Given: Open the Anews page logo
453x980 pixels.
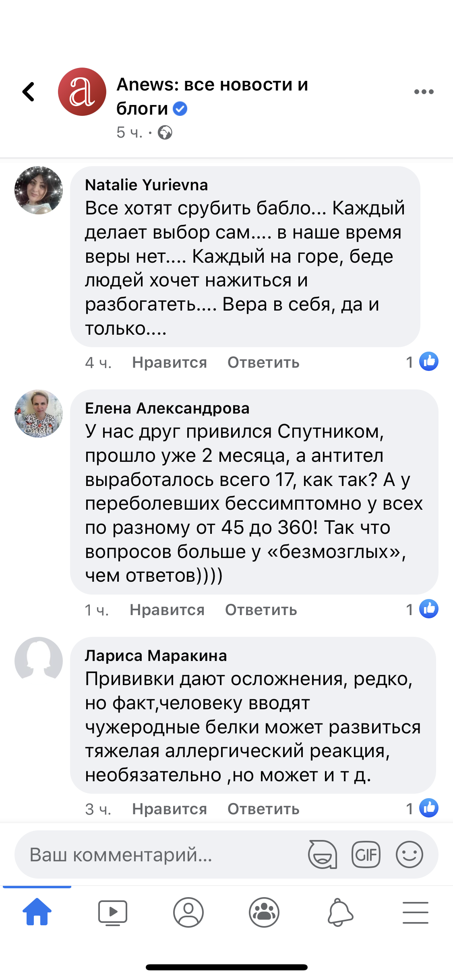Looking at the screenshot, I should (82, 92).
